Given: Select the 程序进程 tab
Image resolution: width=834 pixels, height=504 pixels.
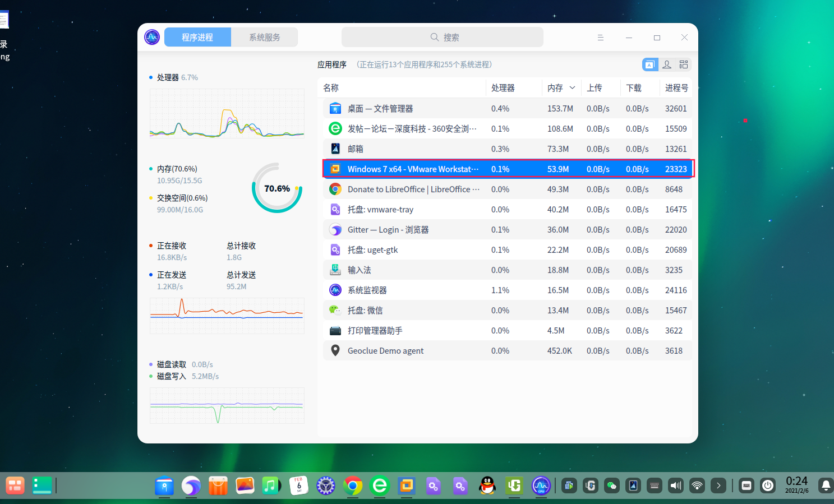Looking at the screenshot, I should [197, 38].
